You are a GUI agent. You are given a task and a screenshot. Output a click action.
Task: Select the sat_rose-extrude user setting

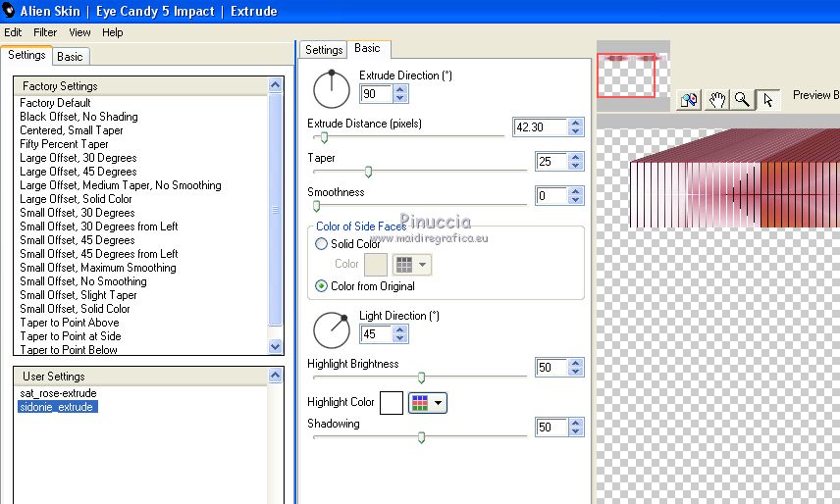pos(58,393)
